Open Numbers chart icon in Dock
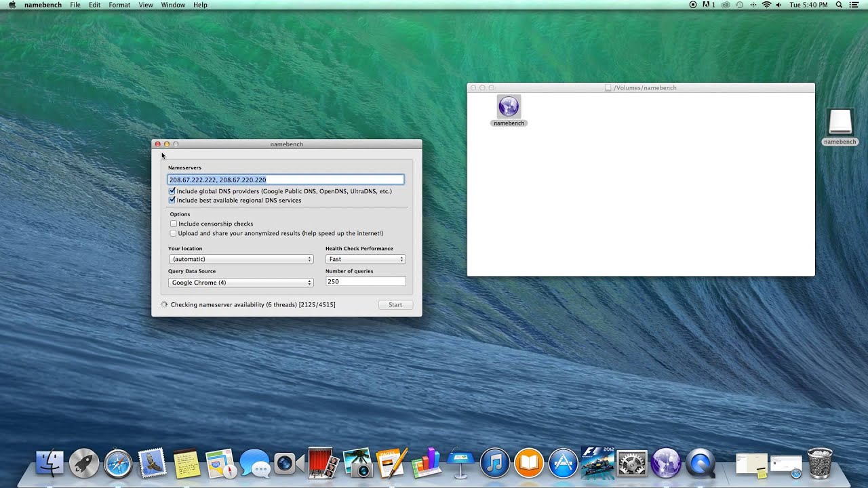 pos(427,463)
